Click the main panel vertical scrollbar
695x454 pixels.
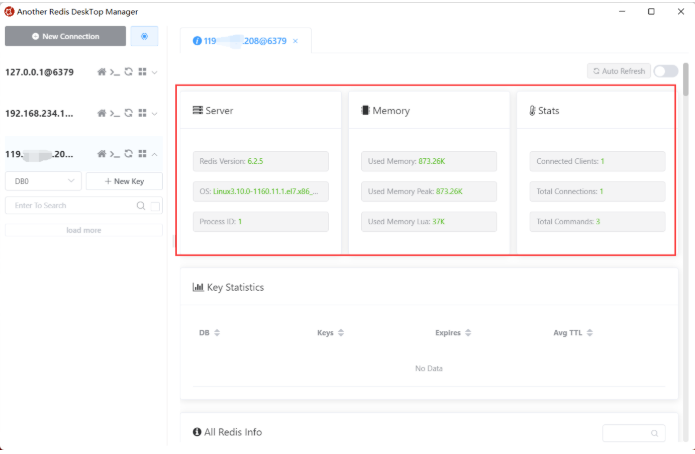686,79
